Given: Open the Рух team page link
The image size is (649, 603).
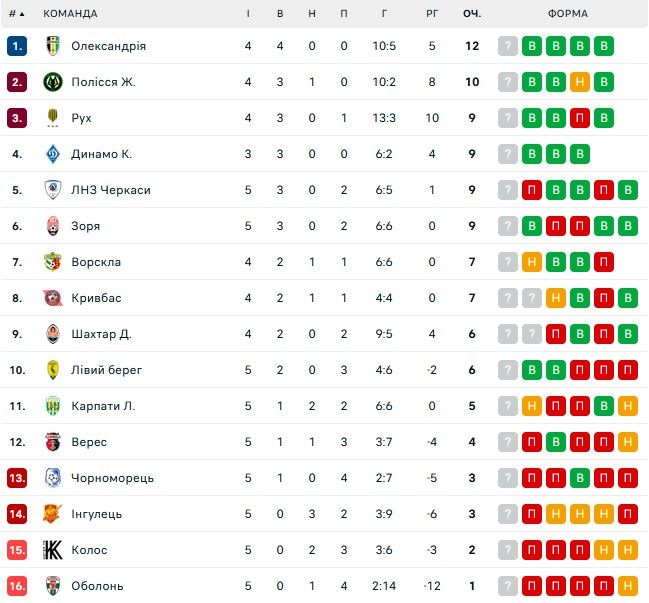Looking at the screenshot, I should [x=81, y=118].
